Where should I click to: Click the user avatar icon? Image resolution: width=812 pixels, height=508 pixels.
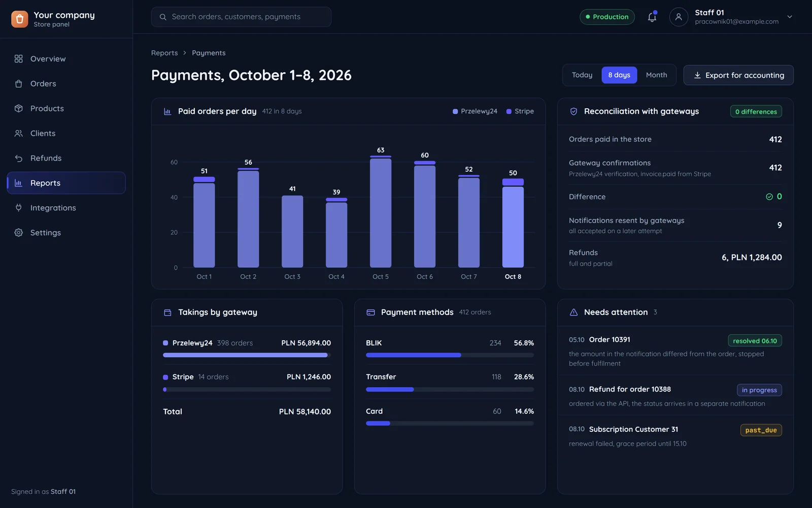click(679, 17)
